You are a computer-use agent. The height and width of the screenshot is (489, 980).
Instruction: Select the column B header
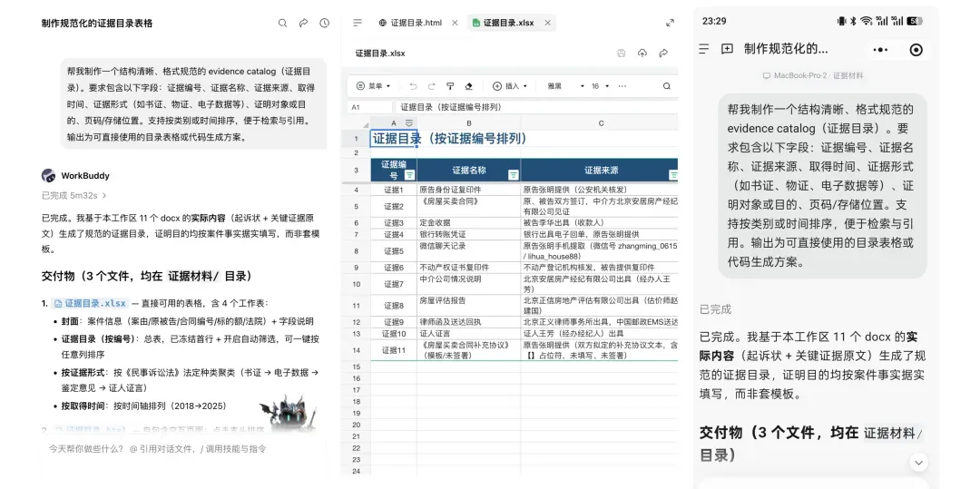click(469, 123)
